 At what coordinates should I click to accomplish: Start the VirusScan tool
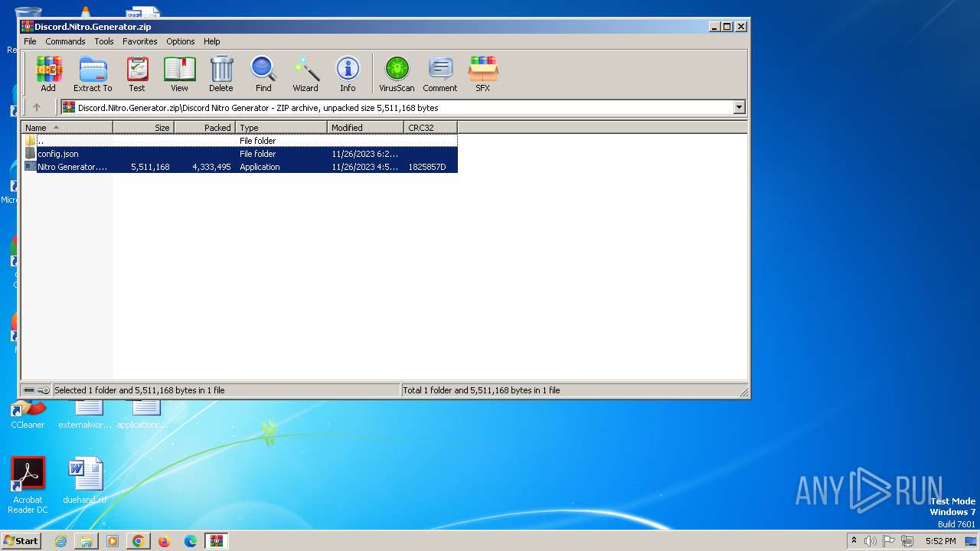pyautogui.click(x=397, y=74)
